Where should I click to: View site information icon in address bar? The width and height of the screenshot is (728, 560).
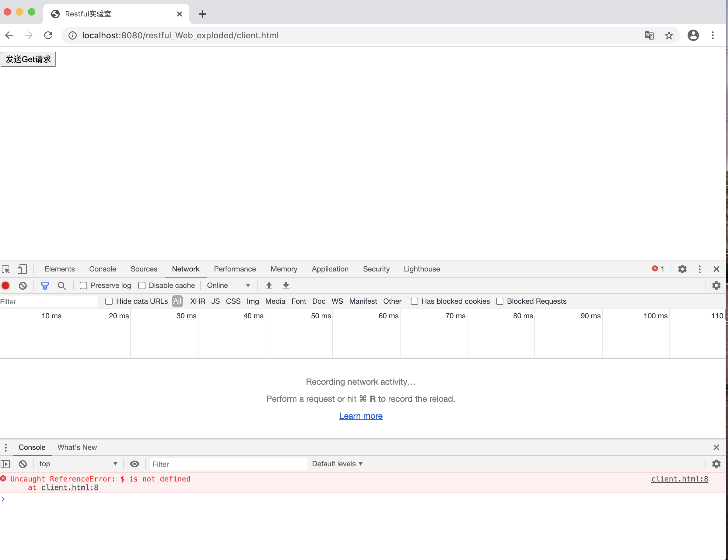(x=72, y=35)
